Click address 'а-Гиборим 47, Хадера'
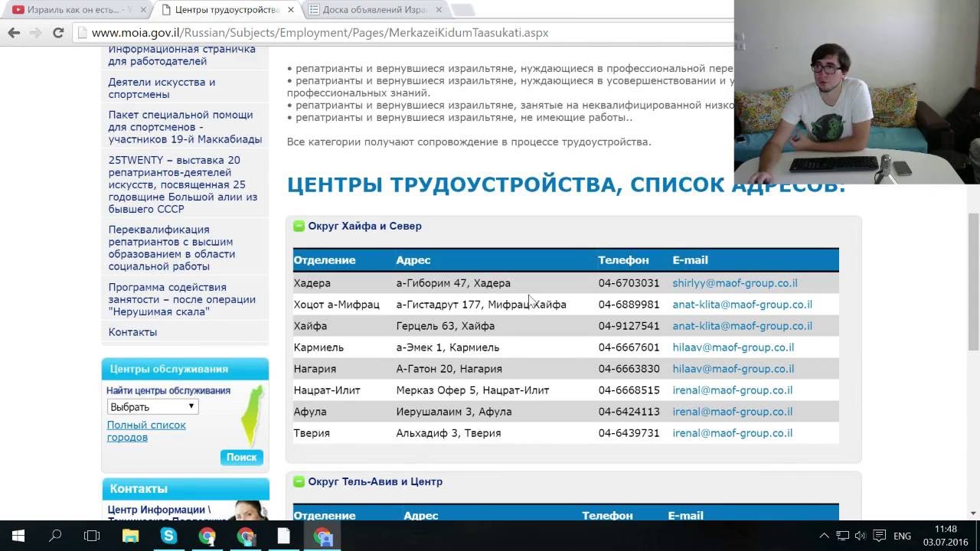Image resolution: width=980 pixels, height=551 pixels. click(x=453, y=283)
